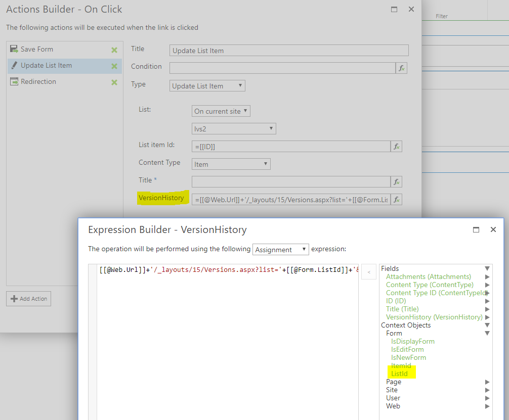Remove the Update List Item action
Viewport: 509px width, 420px height.
[x=114, y=66]
